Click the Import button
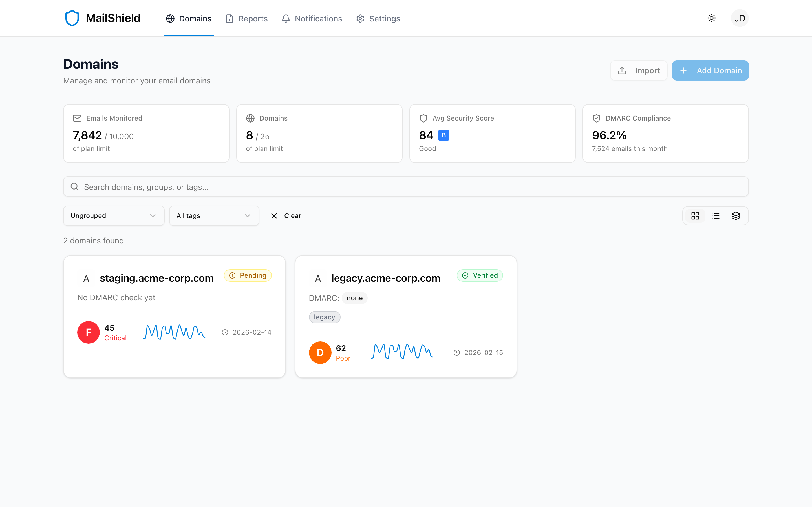Screen dimensions: 812x507 point(639,70)
